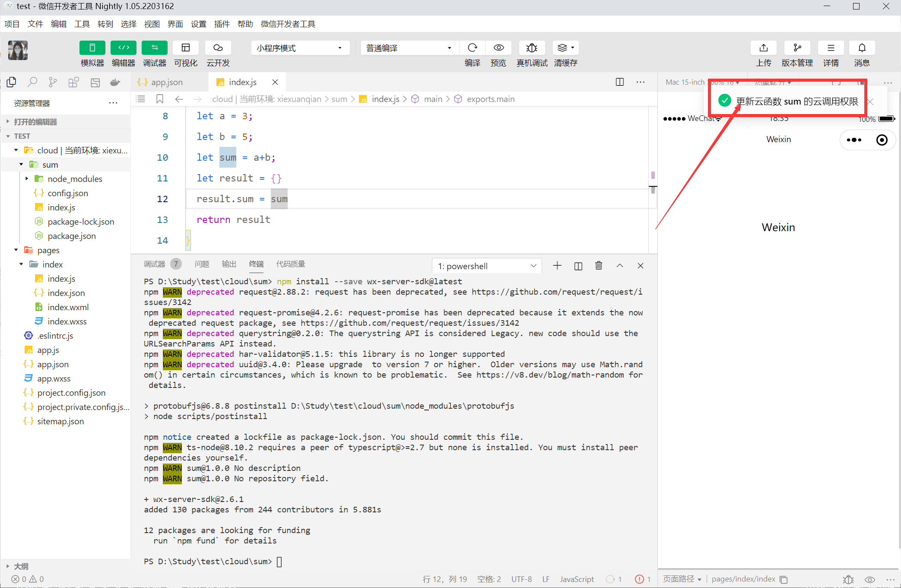Toggle the 编辑器 editor panel button

coord(123,48)
